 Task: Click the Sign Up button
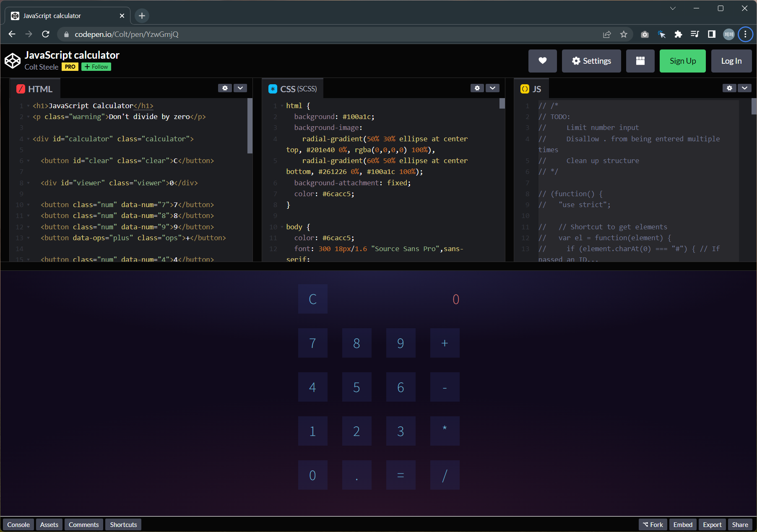click(683, 61)
